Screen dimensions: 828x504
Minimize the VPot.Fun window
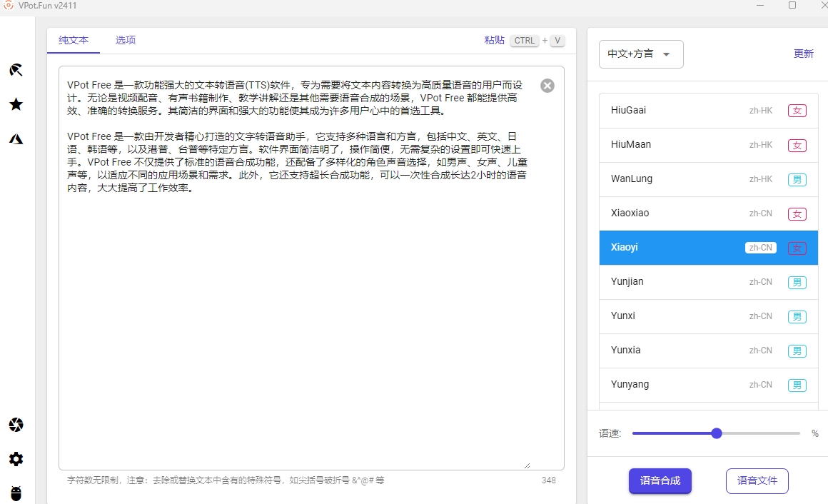(x=760, y=5)
